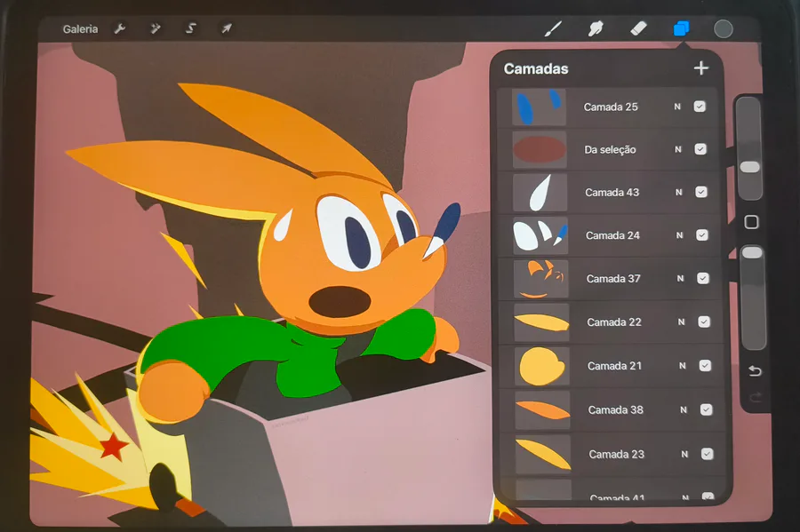Select the Camada 38 layer name
The height and width of the screenshot is (532, 800).
click(x=615, y=409)
